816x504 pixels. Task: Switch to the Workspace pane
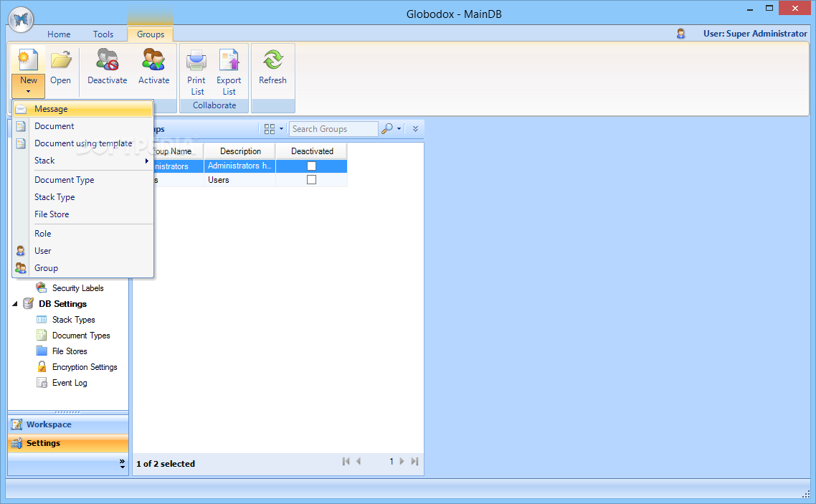[68, 424]
